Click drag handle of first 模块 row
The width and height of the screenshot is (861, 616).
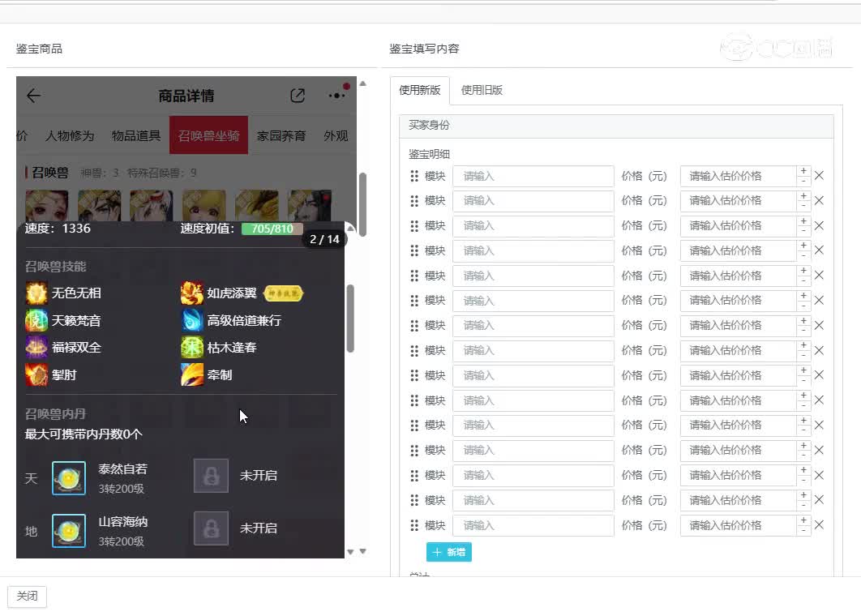pos(414,176)
